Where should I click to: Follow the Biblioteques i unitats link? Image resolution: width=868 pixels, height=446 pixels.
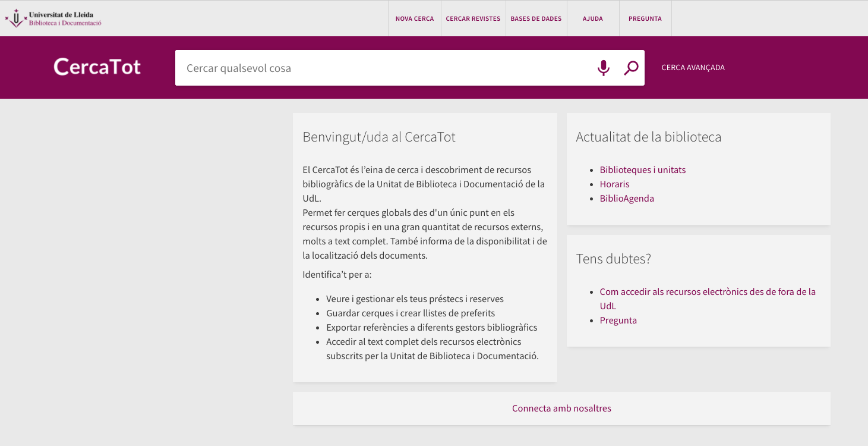tap(643, 170)
